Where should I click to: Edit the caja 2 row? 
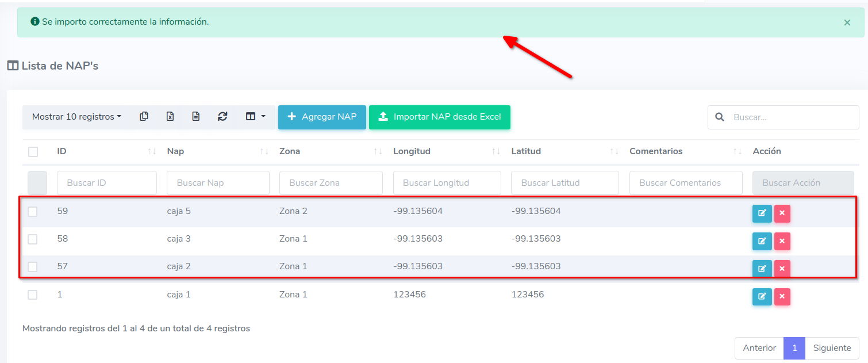click(762, 269)
